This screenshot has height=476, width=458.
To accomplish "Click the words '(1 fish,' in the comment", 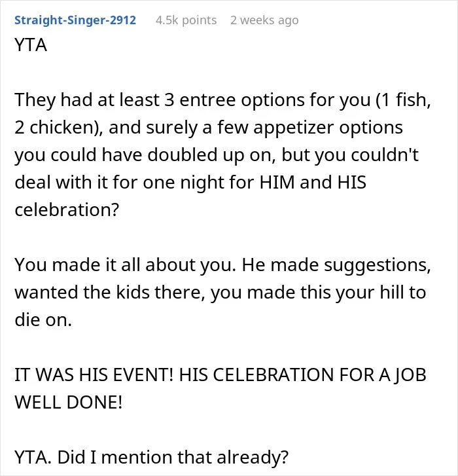I will click(x=404, y=100).
